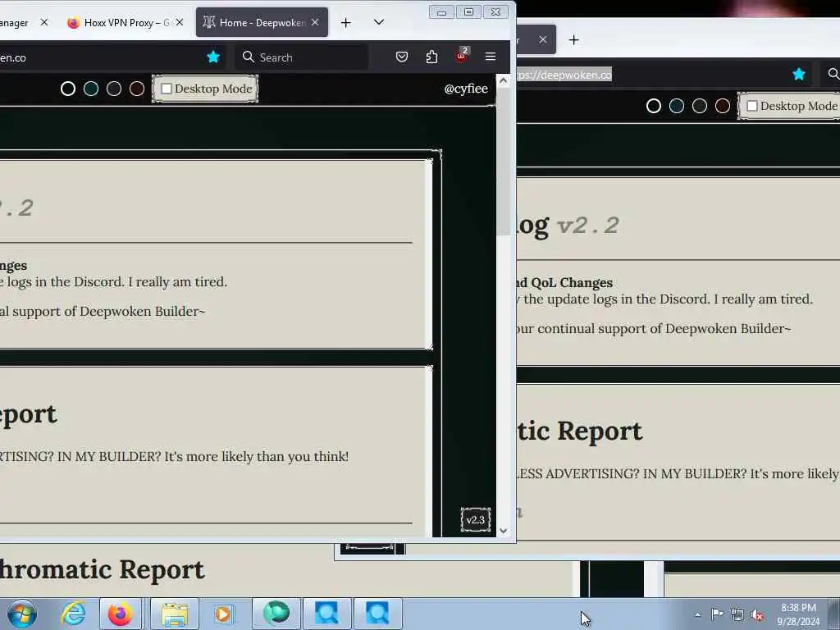Open the Firefox hamburger application menu

(491, 57)
